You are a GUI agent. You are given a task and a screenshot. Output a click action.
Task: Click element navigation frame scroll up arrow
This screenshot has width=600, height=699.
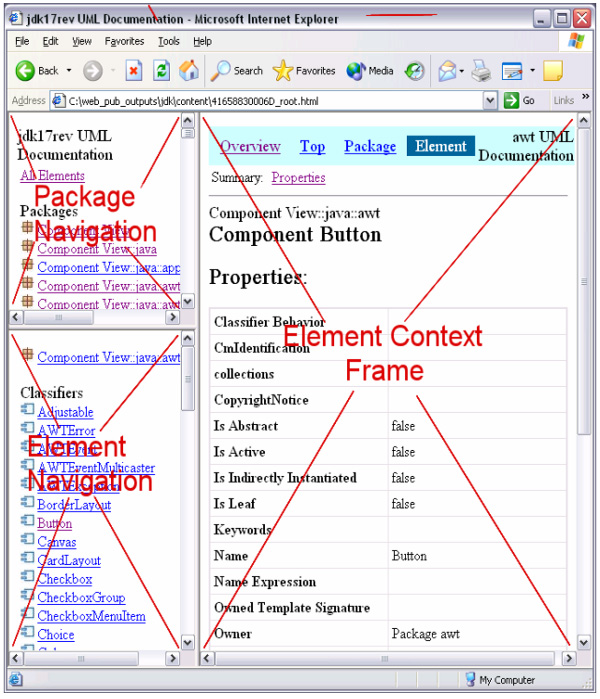pos(188,338)
